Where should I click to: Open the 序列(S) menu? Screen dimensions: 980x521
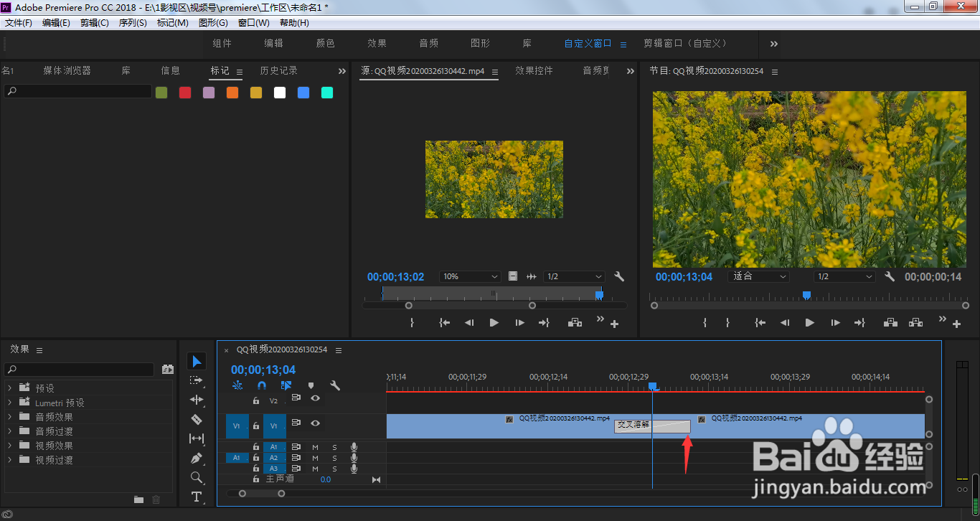tap(133, 23)
